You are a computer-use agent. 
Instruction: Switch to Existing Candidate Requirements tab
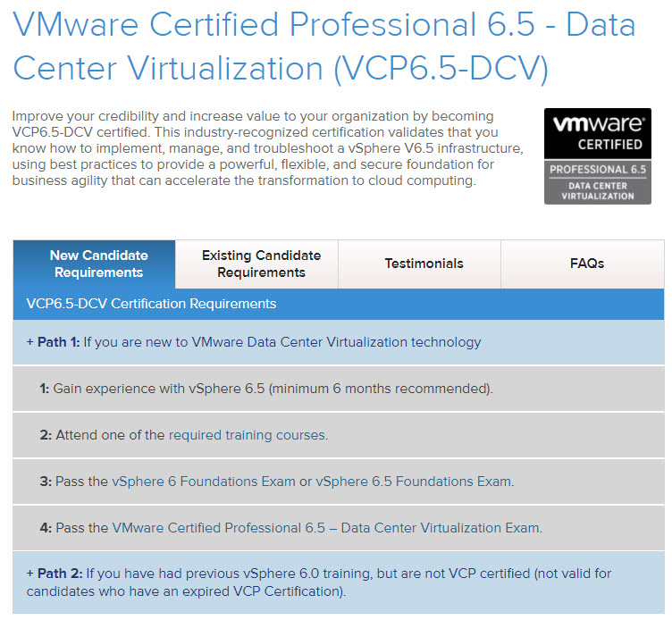pyautogui.click(x=256, y=264)
